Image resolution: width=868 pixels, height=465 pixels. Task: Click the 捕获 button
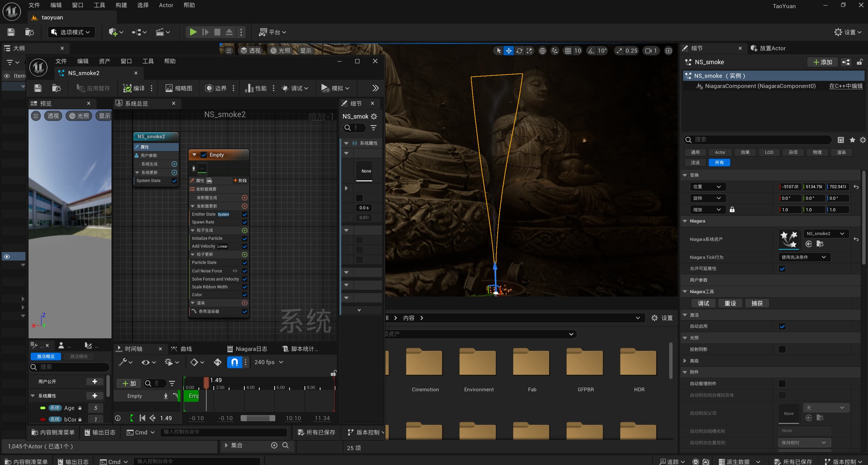pos(757,303)
